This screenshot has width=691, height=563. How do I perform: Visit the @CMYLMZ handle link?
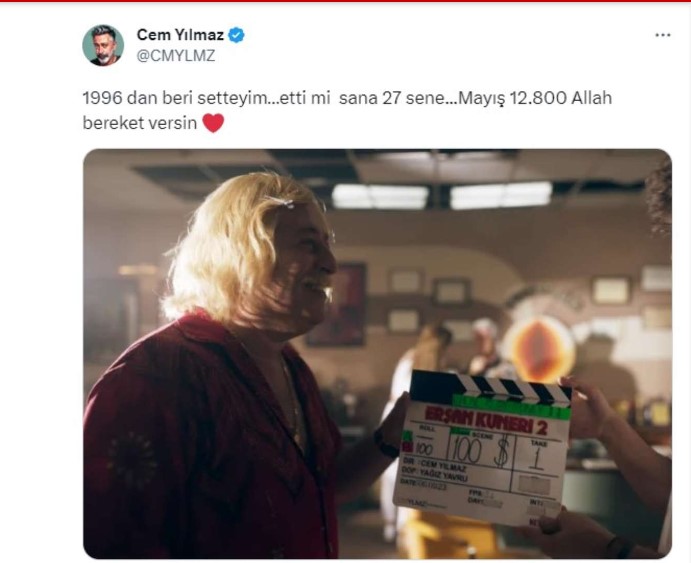click(x=176, y=56)
